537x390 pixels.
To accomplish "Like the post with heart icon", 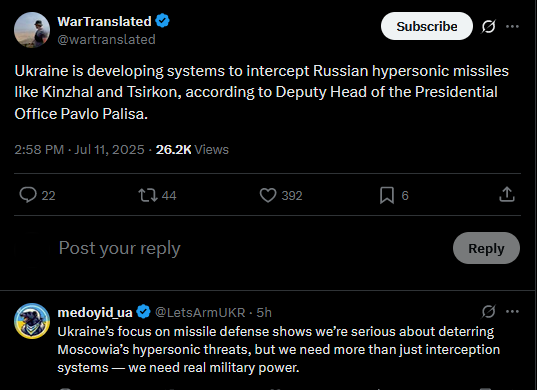I will point(268,195).
